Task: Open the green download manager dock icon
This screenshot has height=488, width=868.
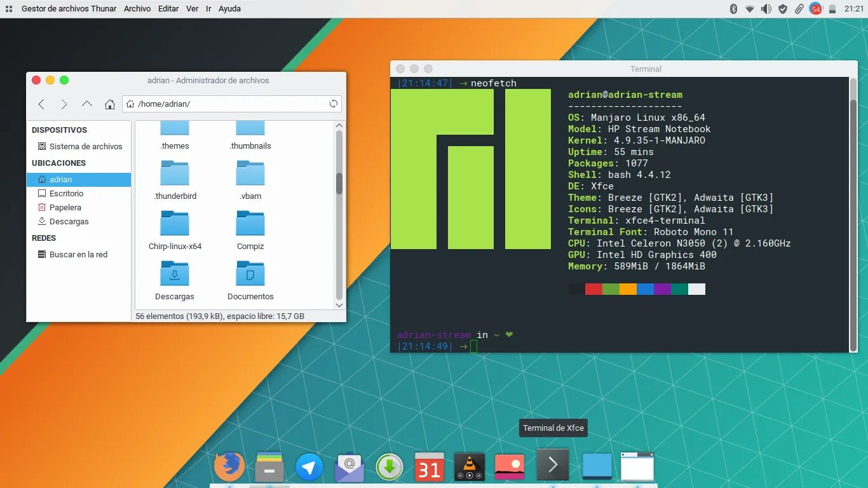Action: pyautogui.click(x=390, y=468)
